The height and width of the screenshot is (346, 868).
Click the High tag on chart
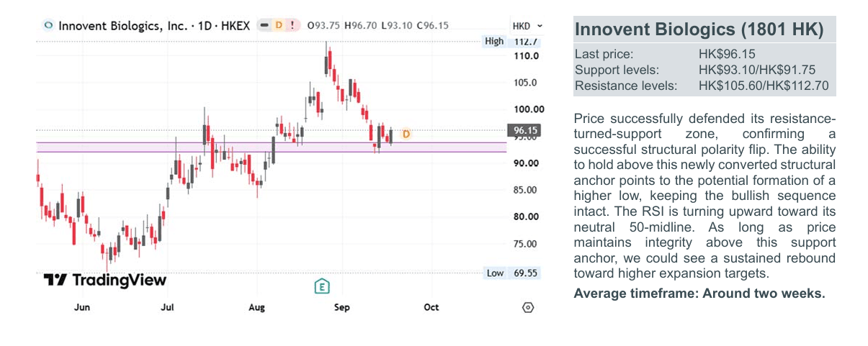coord(495,41)
